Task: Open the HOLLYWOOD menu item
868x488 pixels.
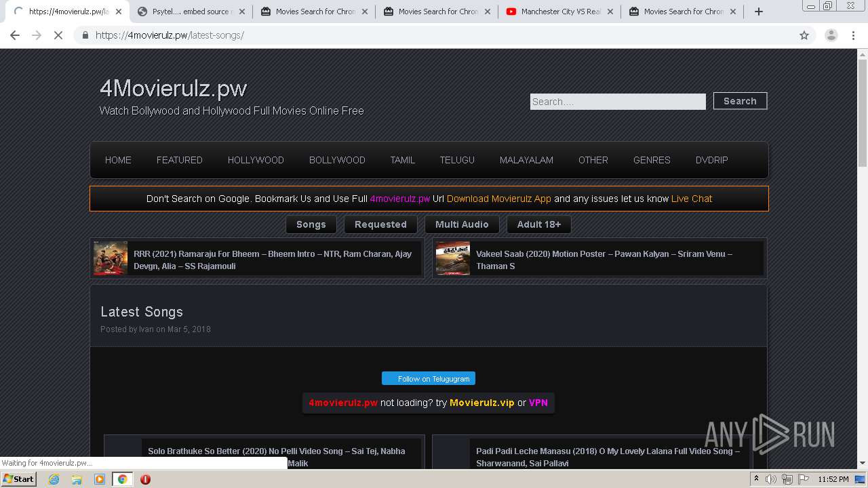Action: pyautogui.click(x=256, y=160)
